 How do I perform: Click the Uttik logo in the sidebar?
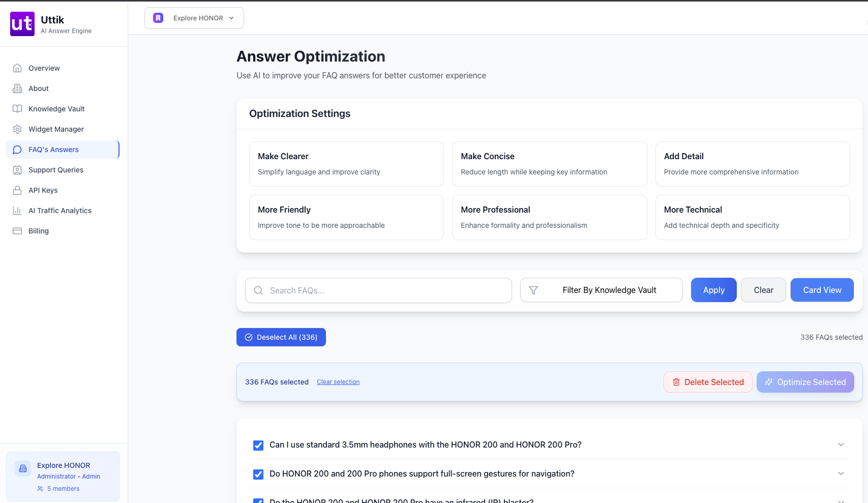coord(22,23)
